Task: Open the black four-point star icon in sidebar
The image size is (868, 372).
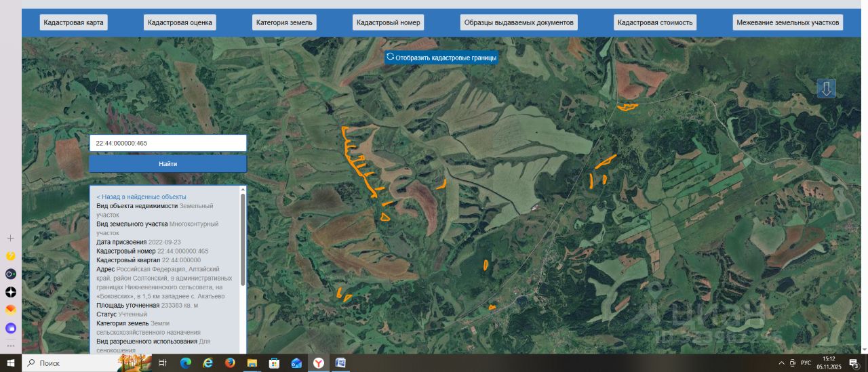Action: pos(10,292)
